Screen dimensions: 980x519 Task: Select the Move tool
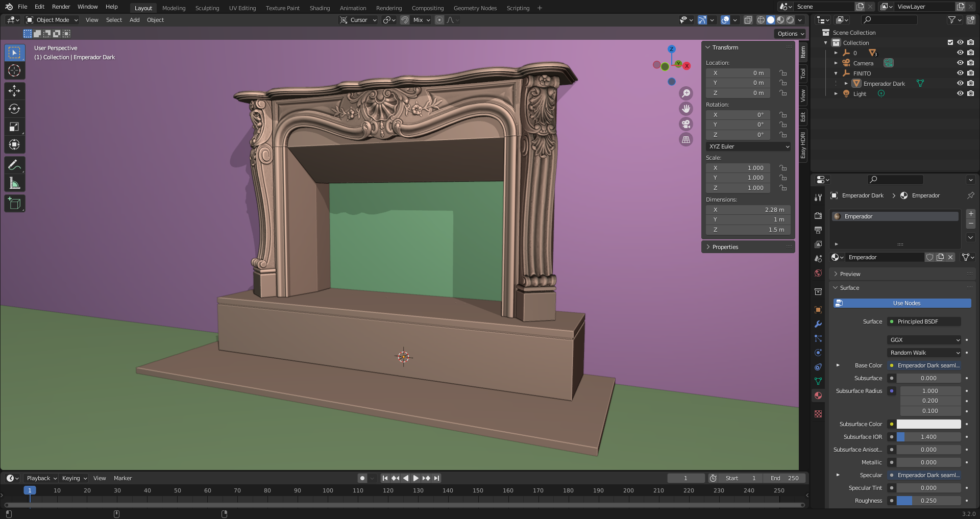(14, 91)
